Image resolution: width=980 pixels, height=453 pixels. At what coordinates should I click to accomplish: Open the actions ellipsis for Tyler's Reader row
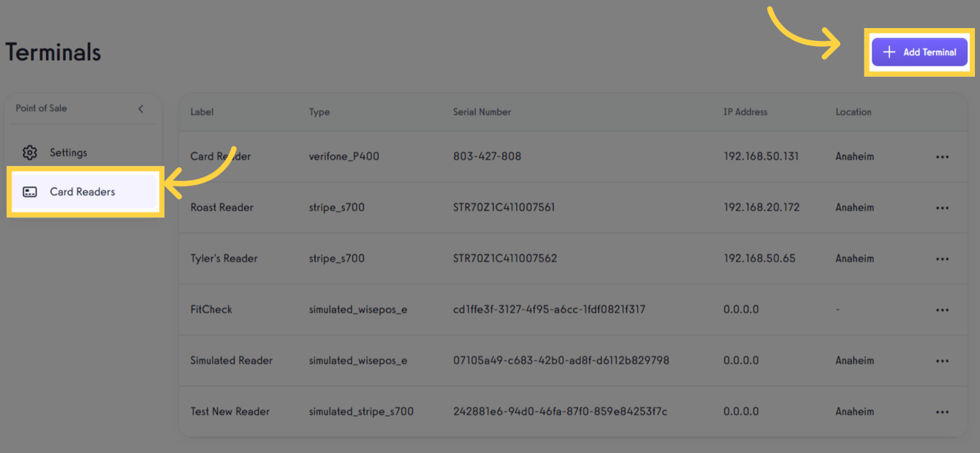[943, 258]
